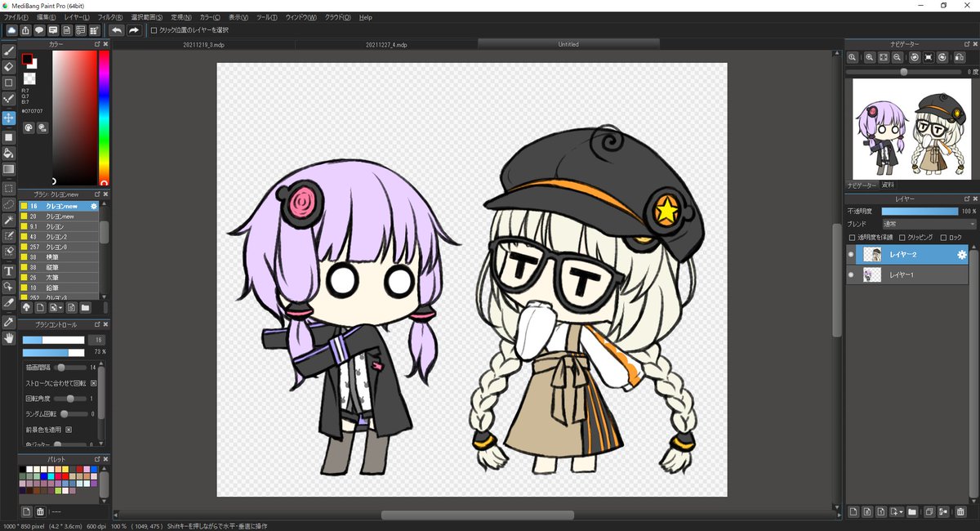Select the Text tool

pyautogui.click(x=9, y=271)
